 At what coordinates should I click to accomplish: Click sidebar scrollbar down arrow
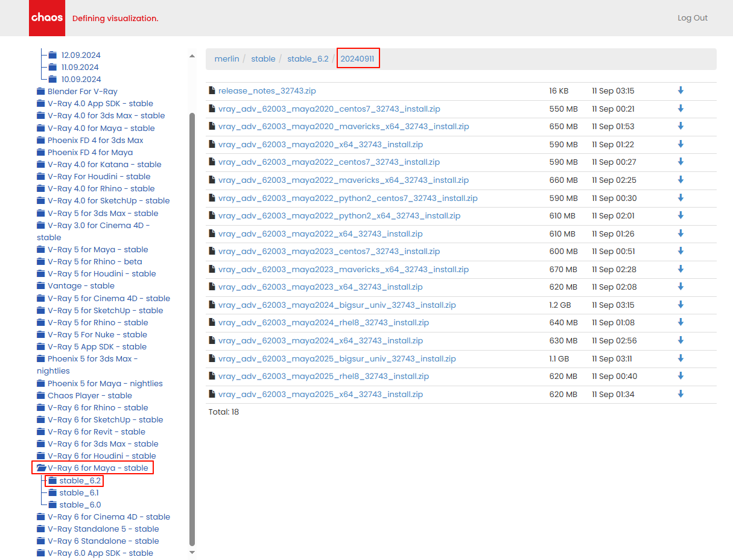[192, 552]
